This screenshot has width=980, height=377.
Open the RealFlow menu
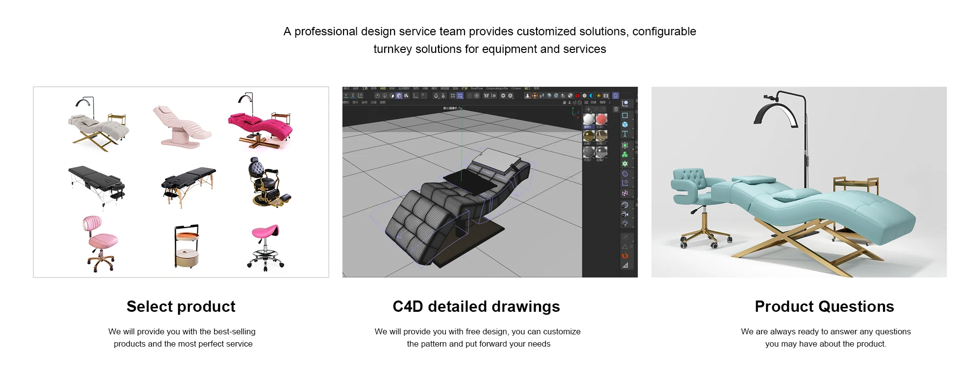tap(477, 89)
